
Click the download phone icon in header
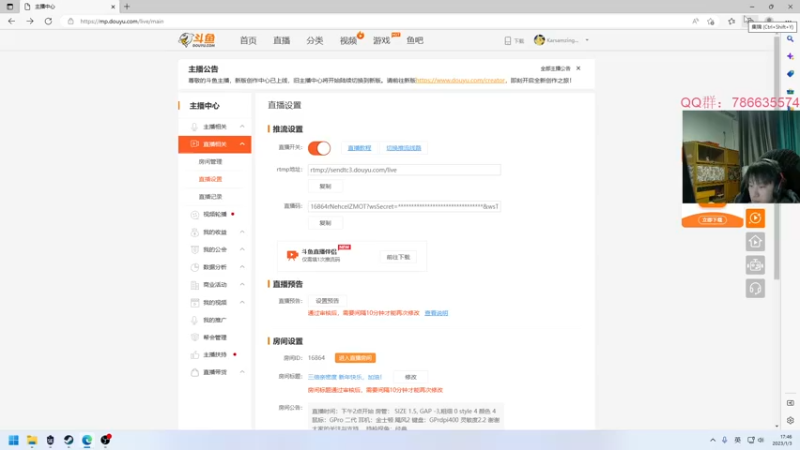point(508,40)
